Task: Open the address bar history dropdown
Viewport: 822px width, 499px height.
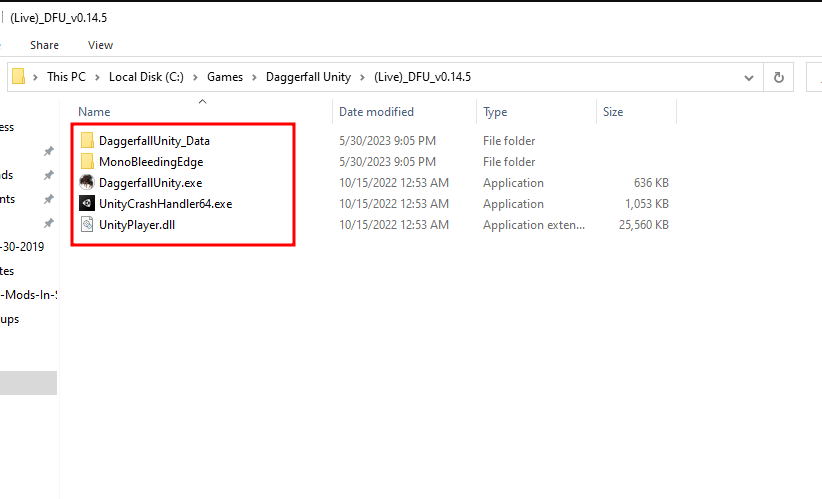Action: coord(749,78)
